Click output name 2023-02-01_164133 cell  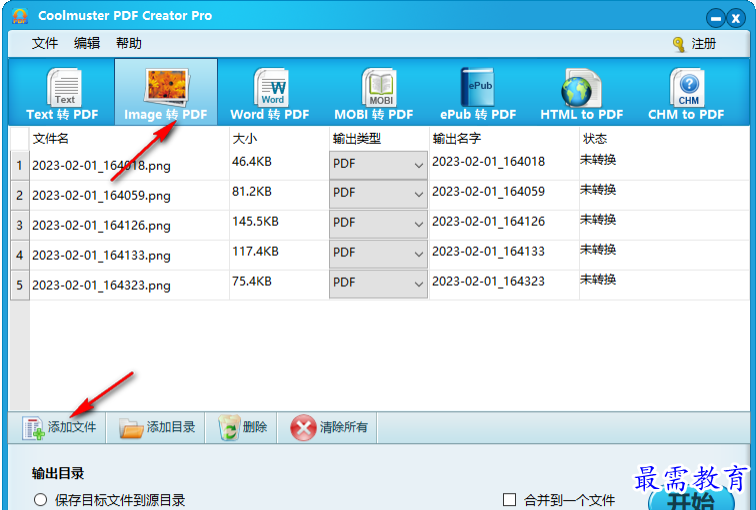[488, 251]
